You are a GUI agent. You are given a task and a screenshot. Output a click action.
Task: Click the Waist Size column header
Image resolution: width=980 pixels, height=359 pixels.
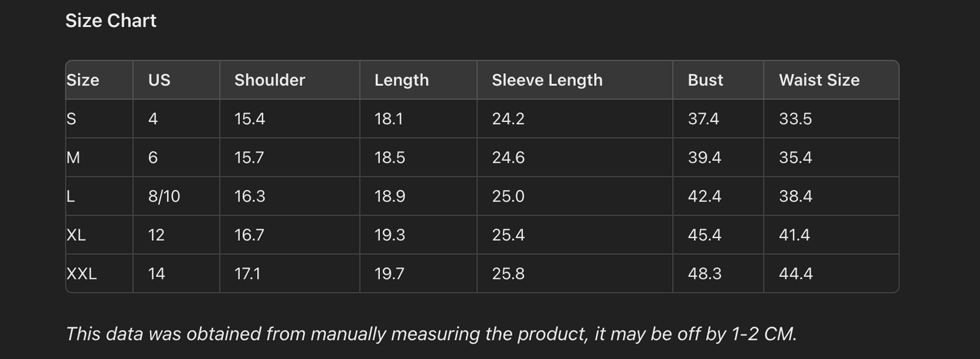coord(819,80)
